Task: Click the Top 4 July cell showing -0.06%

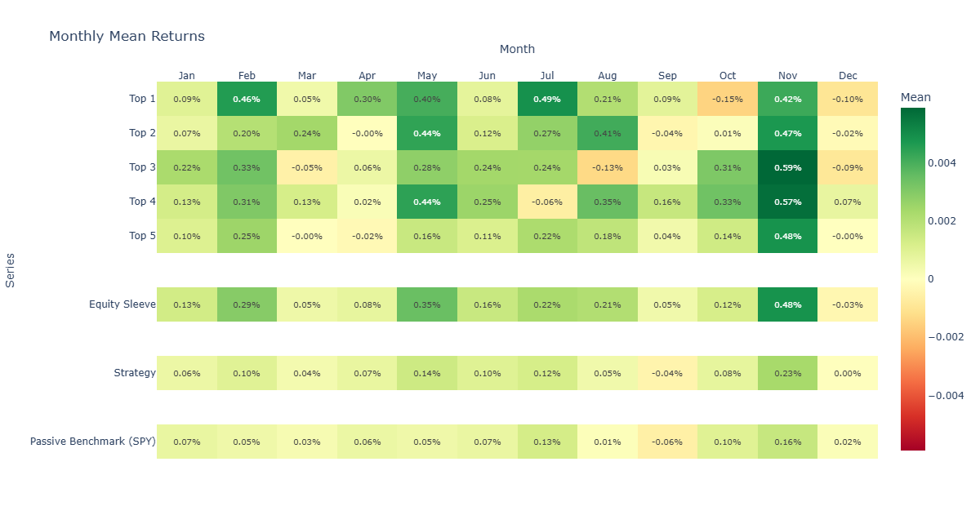Action: click(547, 202)
